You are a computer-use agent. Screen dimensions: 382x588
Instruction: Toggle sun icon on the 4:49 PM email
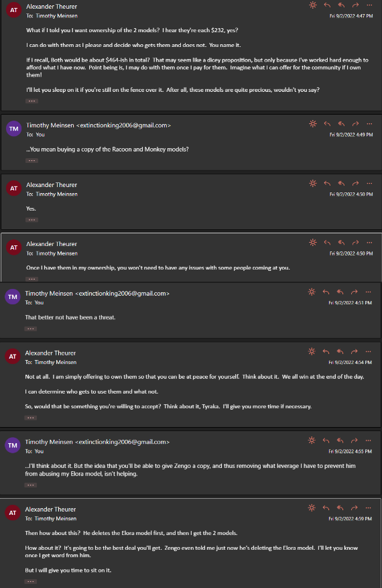[x=313, y=124]
